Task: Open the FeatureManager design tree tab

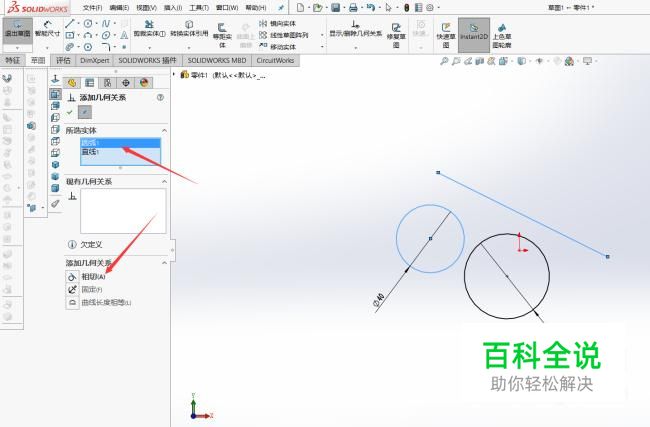Action: click(72, 82)
